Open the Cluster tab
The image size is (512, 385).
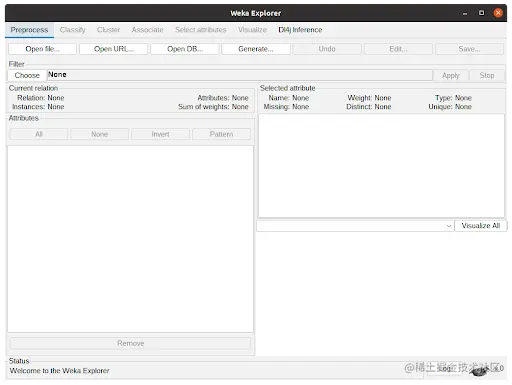pos(108,30)
